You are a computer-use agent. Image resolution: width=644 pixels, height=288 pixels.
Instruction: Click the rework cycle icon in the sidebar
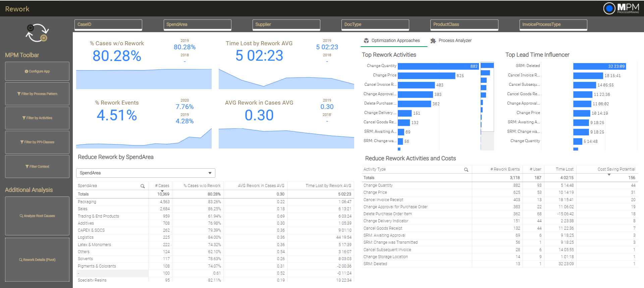click(37, 33)
